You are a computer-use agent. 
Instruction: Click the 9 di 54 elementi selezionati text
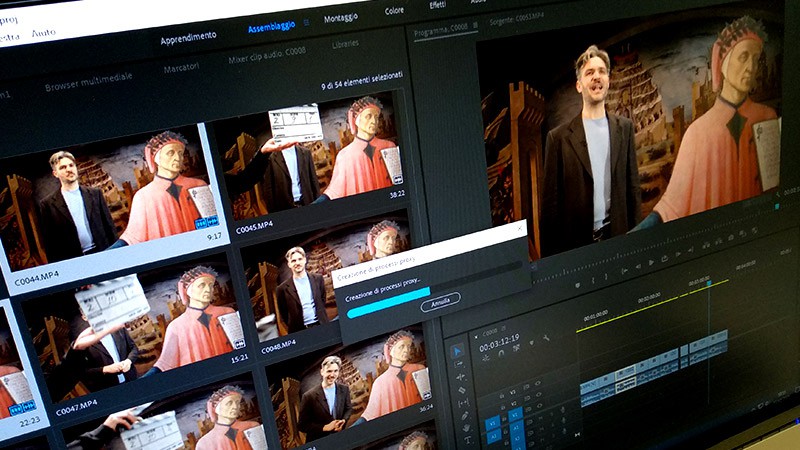click(362, 81)
